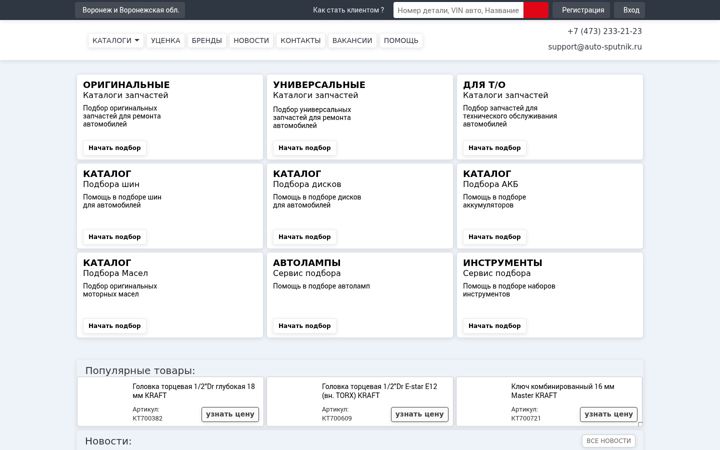Click the Вход login button
Viewport: 720px width, 450px height.
[631, 10]
